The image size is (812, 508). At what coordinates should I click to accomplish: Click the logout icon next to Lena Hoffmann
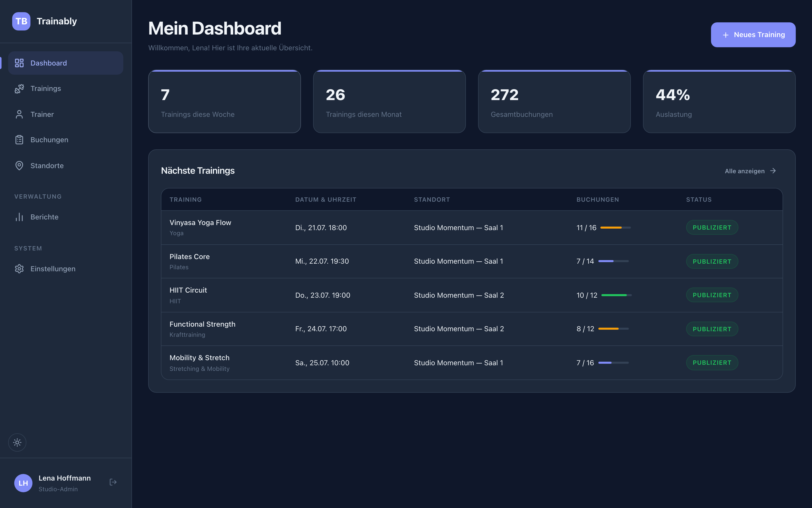(113, 482)
